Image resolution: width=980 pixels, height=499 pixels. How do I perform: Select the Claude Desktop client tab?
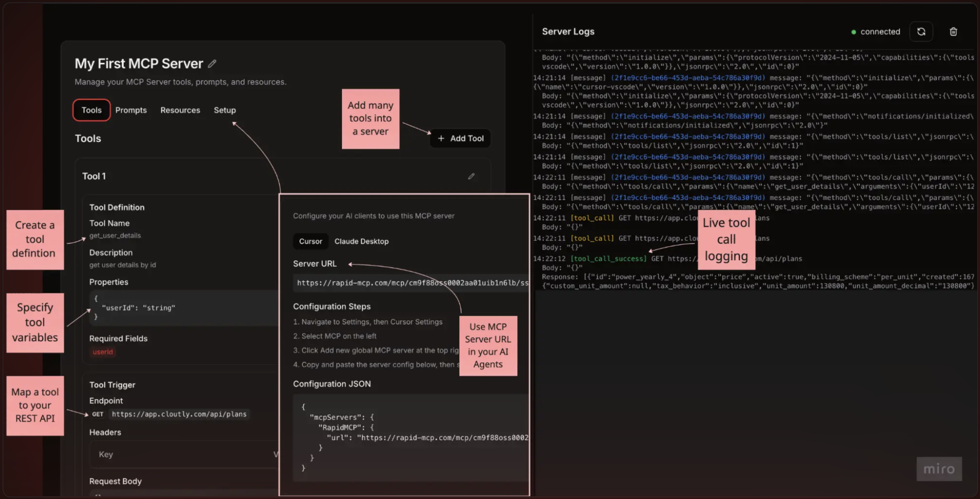361,241
